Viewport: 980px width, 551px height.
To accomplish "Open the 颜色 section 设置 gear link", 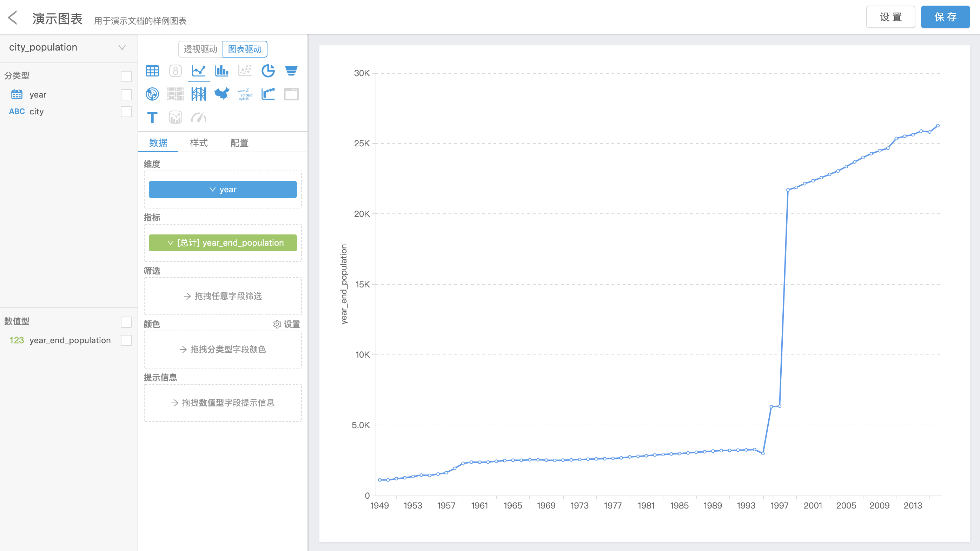I will click(x=286, y=324).
